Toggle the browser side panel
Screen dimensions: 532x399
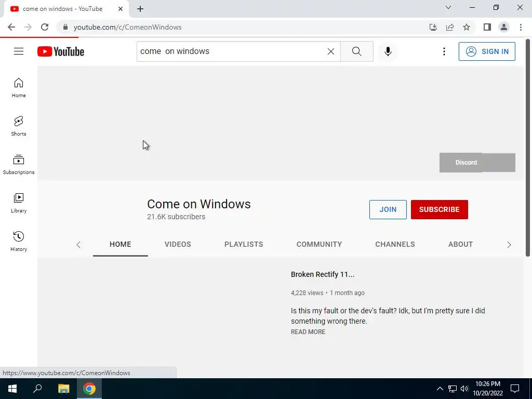coord(487,27)
